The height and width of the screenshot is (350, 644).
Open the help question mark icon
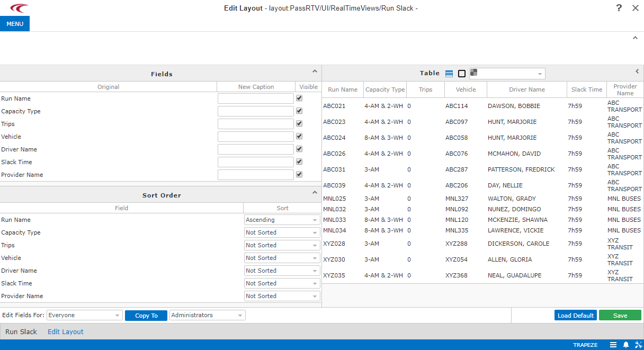click(619, 8)
